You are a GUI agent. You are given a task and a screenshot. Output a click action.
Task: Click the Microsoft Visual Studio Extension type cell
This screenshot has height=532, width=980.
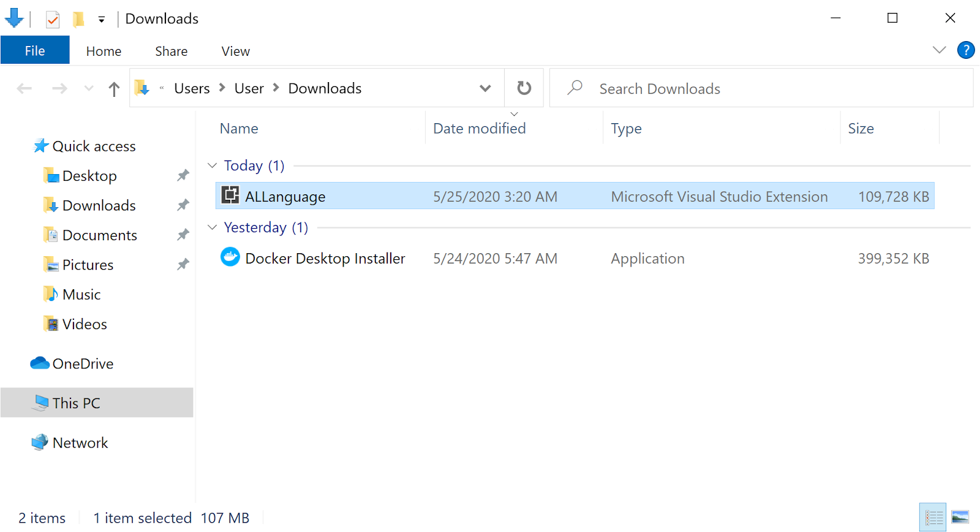tap(719, 197)
